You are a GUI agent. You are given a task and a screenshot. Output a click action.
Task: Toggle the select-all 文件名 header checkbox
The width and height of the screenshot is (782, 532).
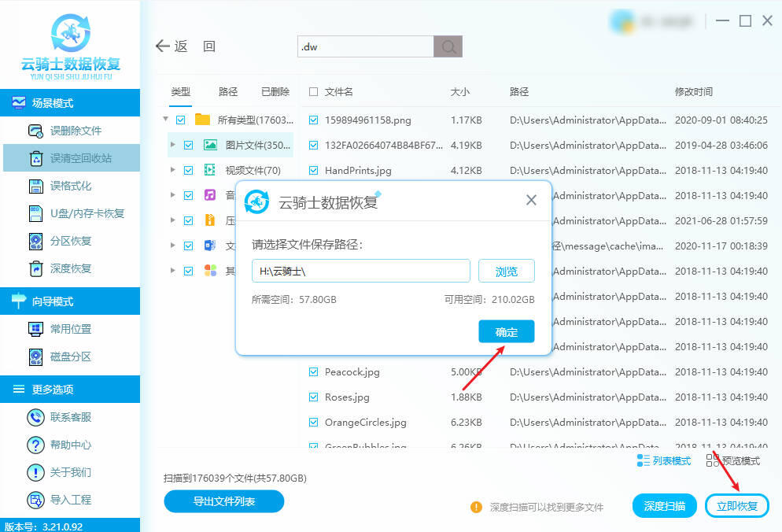tap(313, 92)
